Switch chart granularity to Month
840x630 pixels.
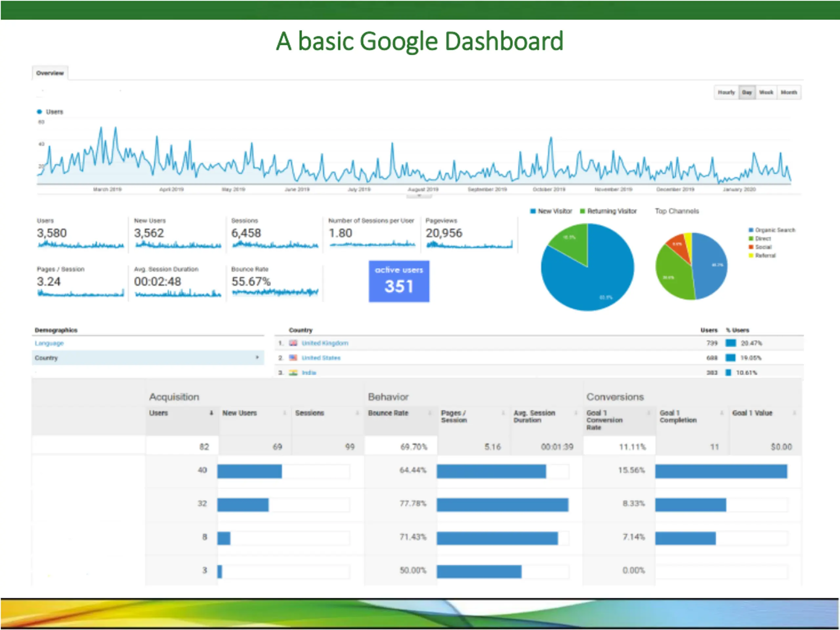pos(789,92)
